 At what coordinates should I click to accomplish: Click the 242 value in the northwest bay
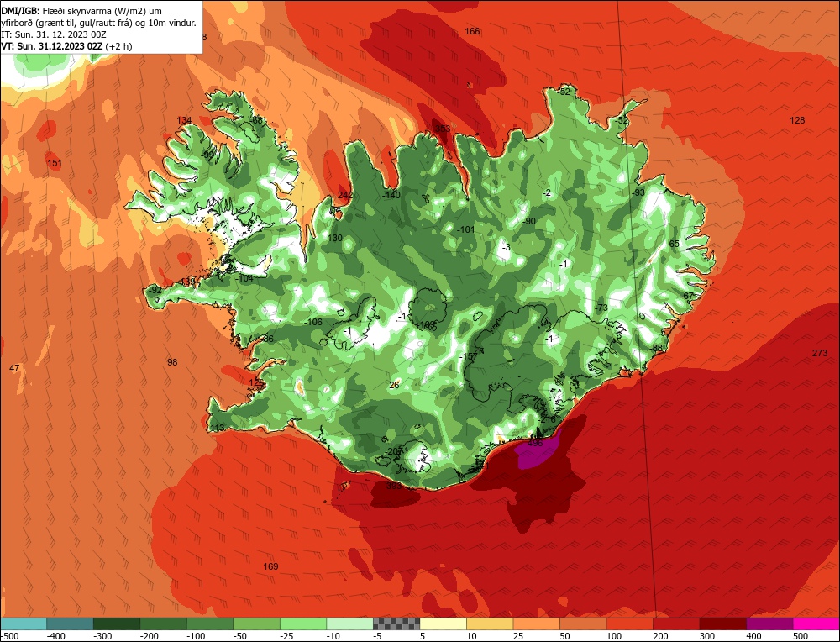pos(345,194)
